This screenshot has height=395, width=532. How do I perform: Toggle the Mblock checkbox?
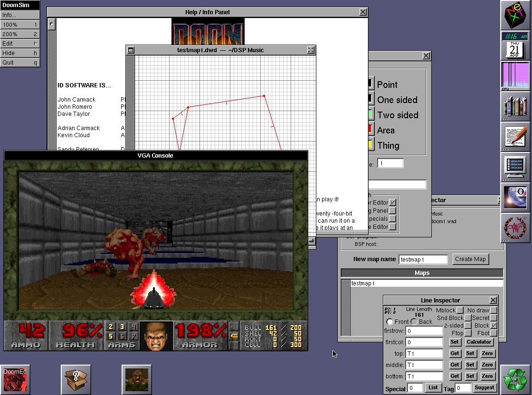(460, 310)
